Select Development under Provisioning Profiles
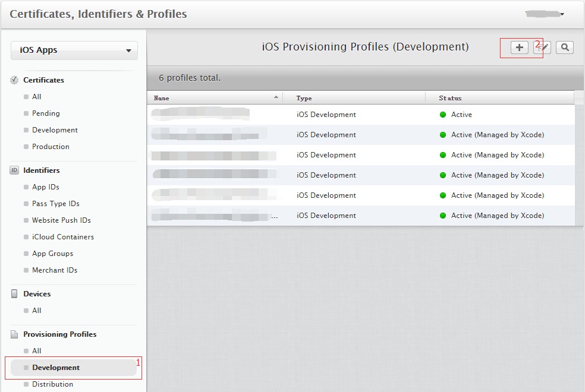The image size is (585, 392). [x=74, y=368]
